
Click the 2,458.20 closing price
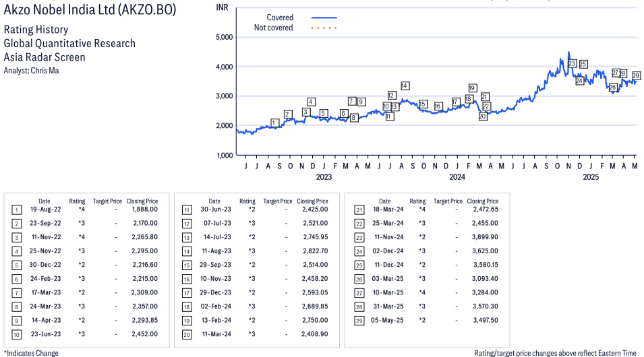(x=315, y=279)
